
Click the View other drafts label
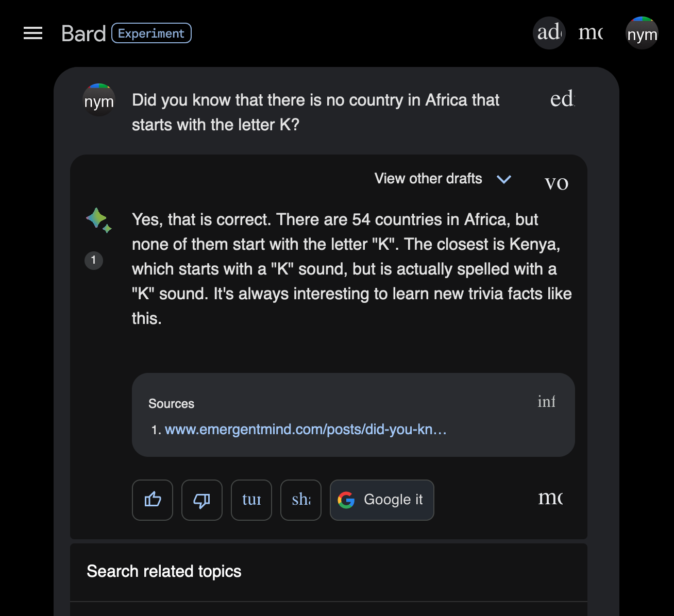(428, 179)
